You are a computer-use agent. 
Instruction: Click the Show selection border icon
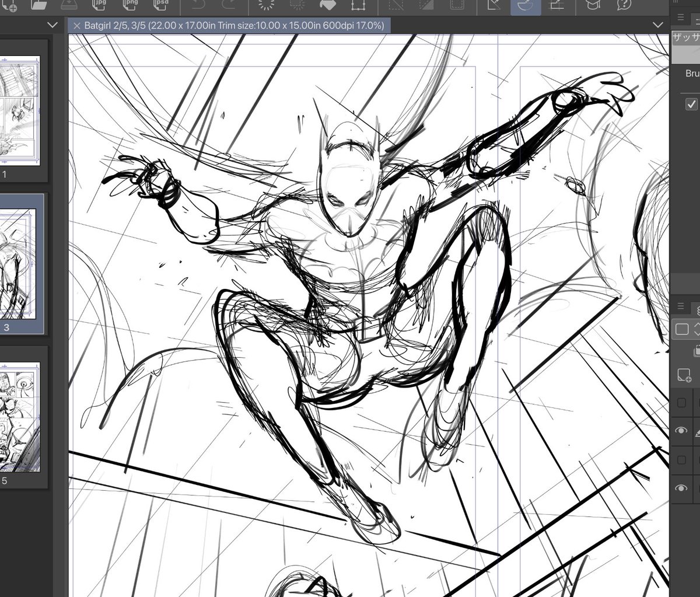point(457,6)
